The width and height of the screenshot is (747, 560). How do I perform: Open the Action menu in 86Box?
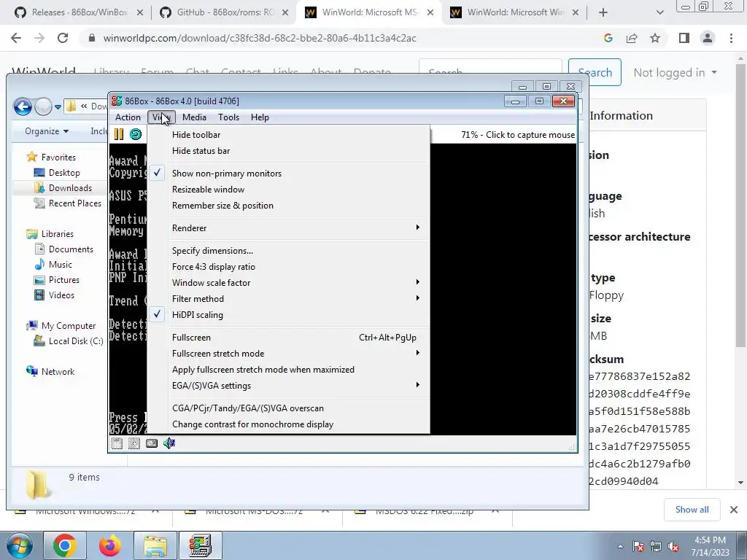[128, 117]
